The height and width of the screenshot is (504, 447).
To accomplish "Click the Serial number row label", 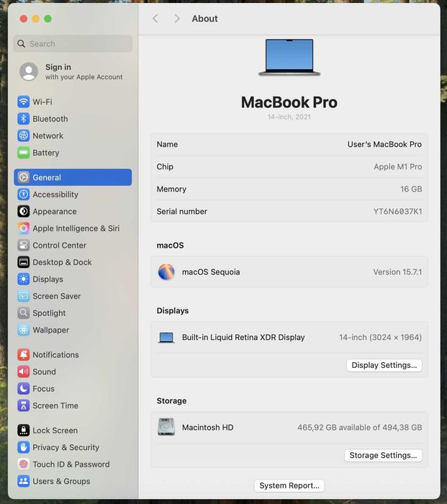I will click(182, 212).
